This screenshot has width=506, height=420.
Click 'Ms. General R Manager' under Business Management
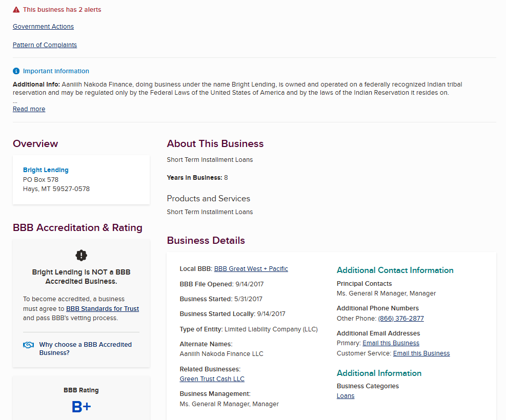[x=229, y=404]
